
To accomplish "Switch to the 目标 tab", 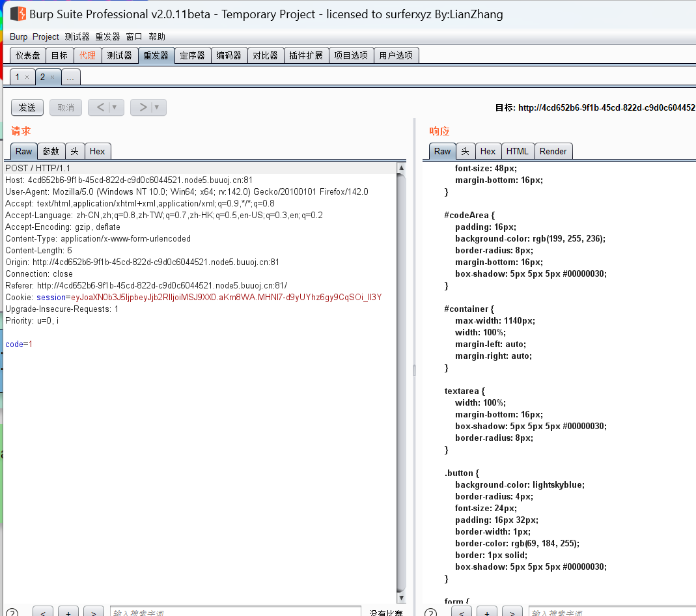I will tap(59, 55).
